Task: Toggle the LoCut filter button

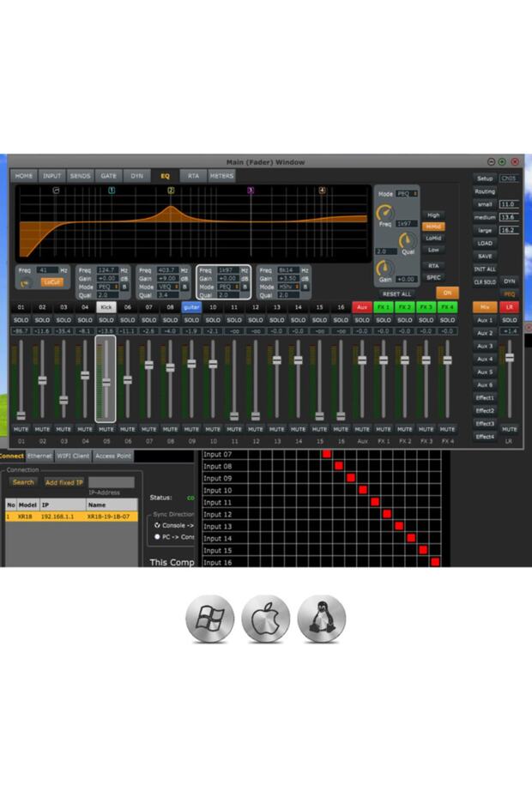Action: click(x=52, y=282)
